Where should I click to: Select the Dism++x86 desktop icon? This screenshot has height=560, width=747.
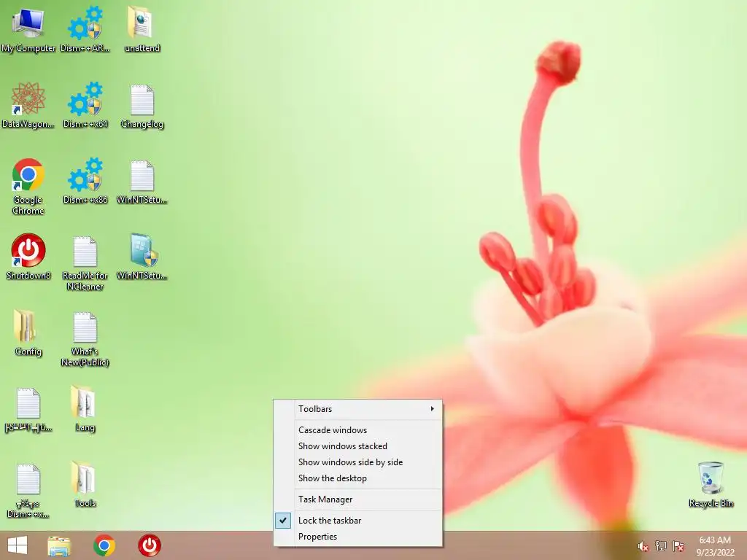pos(85,181)
